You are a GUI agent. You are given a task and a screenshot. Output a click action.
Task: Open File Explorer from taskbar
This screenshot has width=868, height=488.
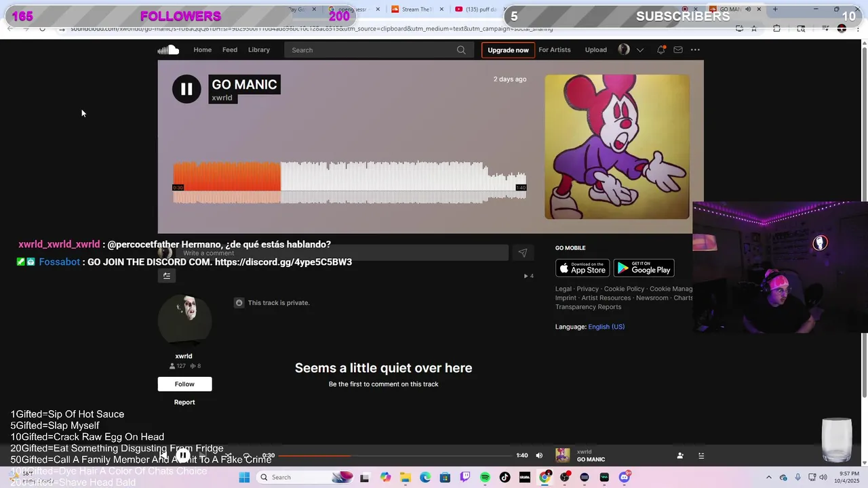(406, 477)
